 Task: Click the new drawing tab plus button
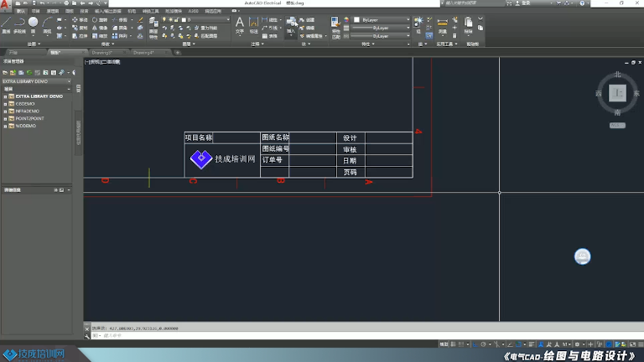point(178,53)
